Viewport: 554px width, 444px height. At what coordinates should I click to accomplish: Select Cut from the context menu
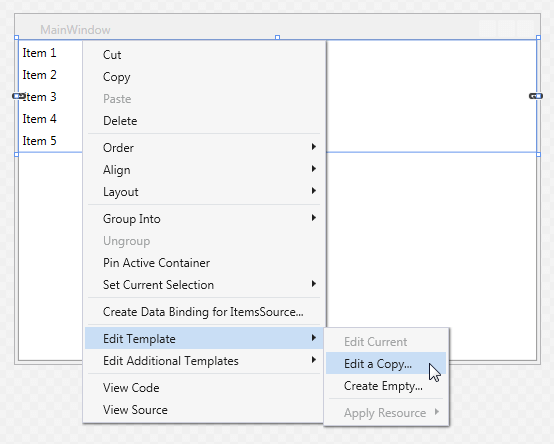[204, 55]
